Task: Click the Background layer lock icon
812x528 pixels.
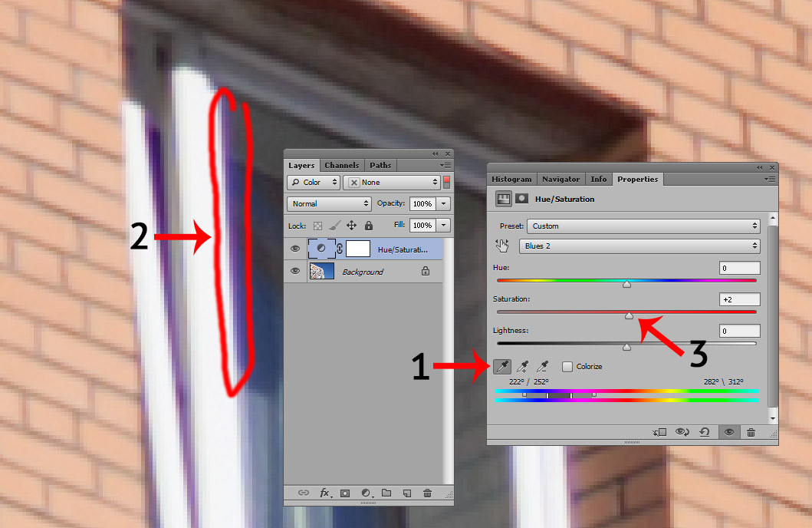Action: 425,271
